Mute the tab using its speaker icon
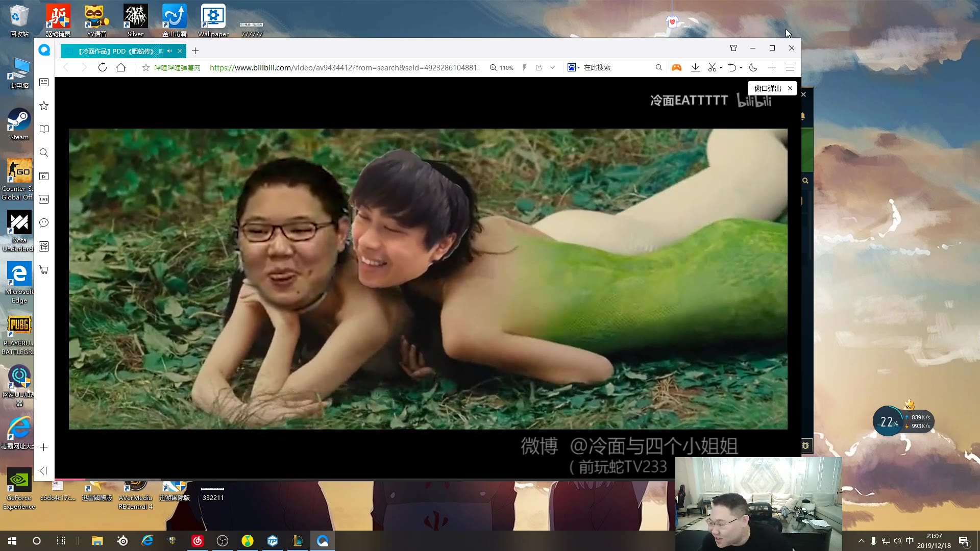This screenshot has height=551, width=980. click(x=169, y=51)
